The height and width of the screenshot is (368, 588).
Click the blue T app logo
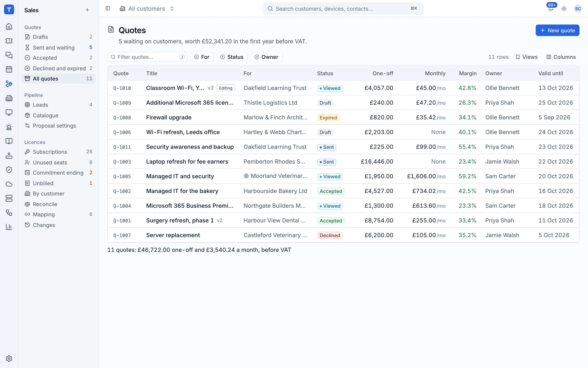pos(9,9)
